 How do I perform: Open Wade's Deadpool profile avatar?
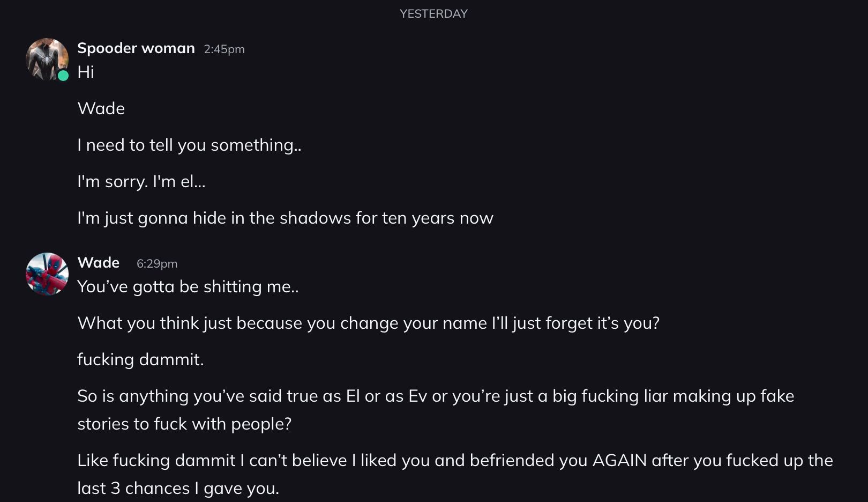[x=47, y=274]
